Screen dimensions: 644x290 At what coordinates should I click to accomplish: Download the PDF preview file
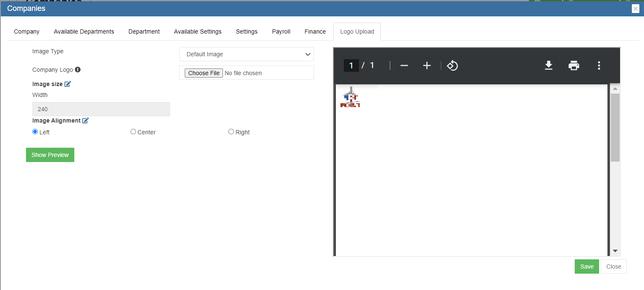tap(548, 65)
